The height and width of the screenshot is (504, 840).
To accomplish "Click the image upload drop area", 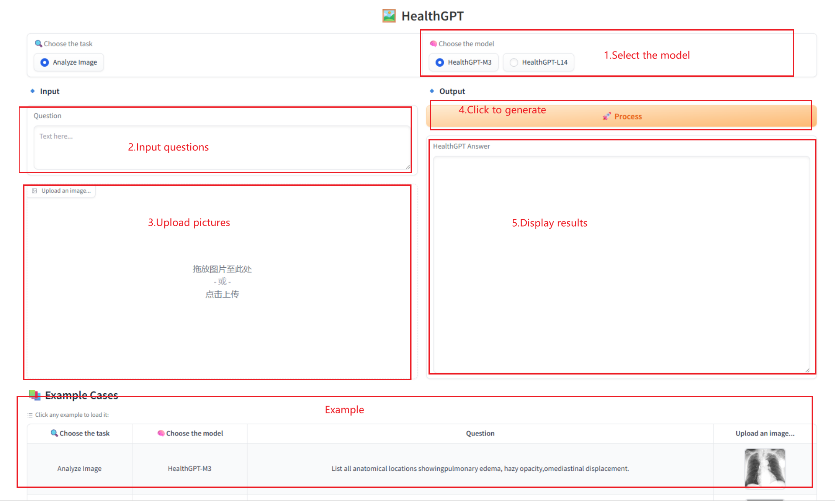I will (222, 282).
